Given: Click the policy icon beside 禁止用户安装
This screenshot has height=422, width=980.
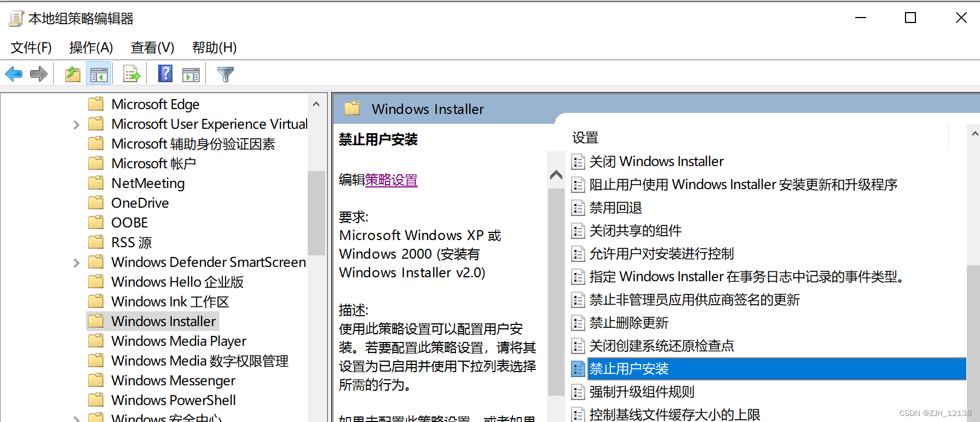Looking at the screenshot, I should 578,369.
